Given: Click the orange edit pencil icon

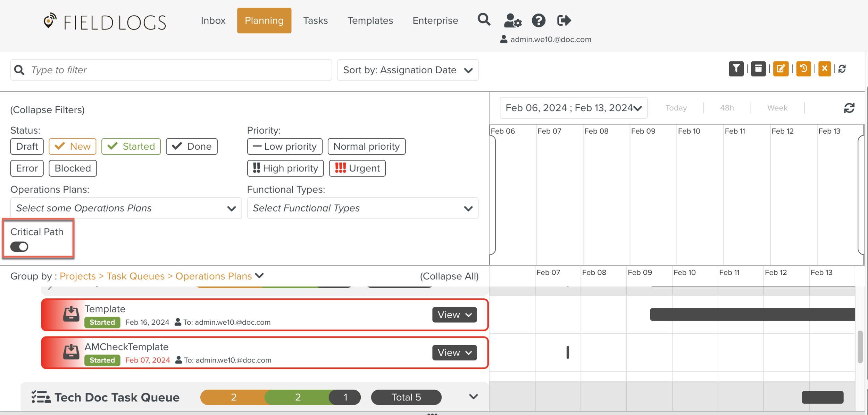Looking at the screenshot, I should point(781,69).
